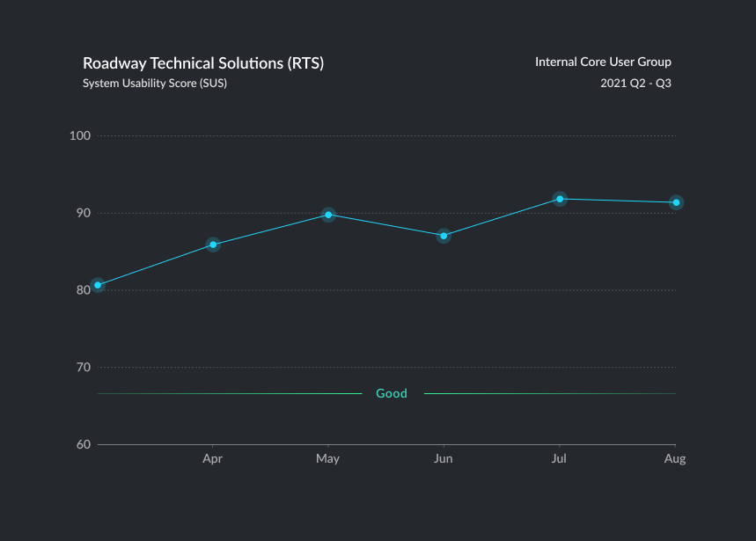756x541 pixels.
Task: Select the April data point on the line
Action: 213,245
